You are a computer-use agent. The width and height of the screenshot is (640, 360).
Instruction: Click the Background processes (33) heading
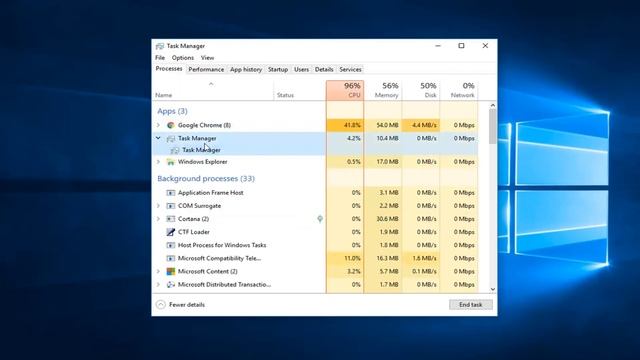206,178
